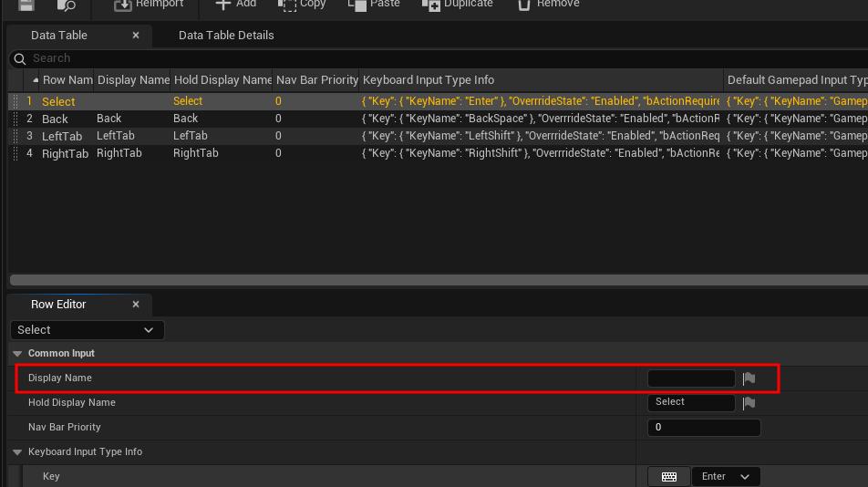
Task: Select the RightTab row in the table
Action: [x=66, y=154]
